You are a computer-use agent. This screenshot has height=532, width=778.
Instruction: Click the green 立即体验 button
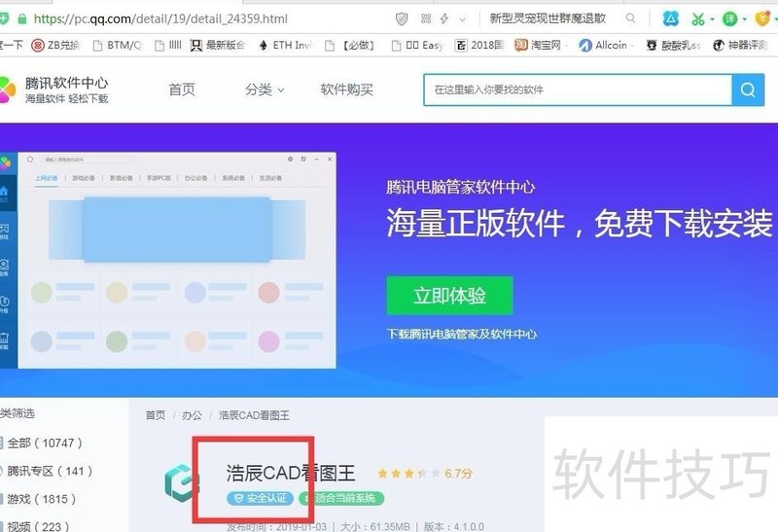449,296
